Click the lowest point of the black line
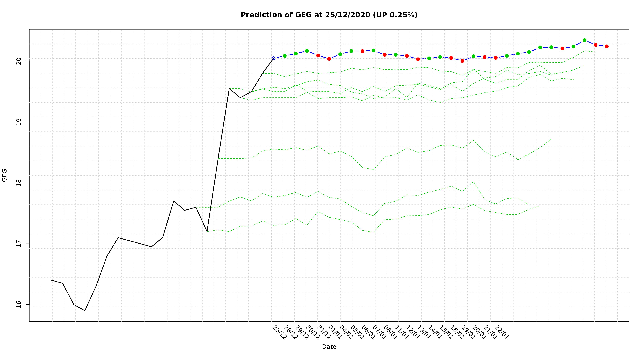The height and width of the screenshot is (358, 644). [x=85, y=311]
